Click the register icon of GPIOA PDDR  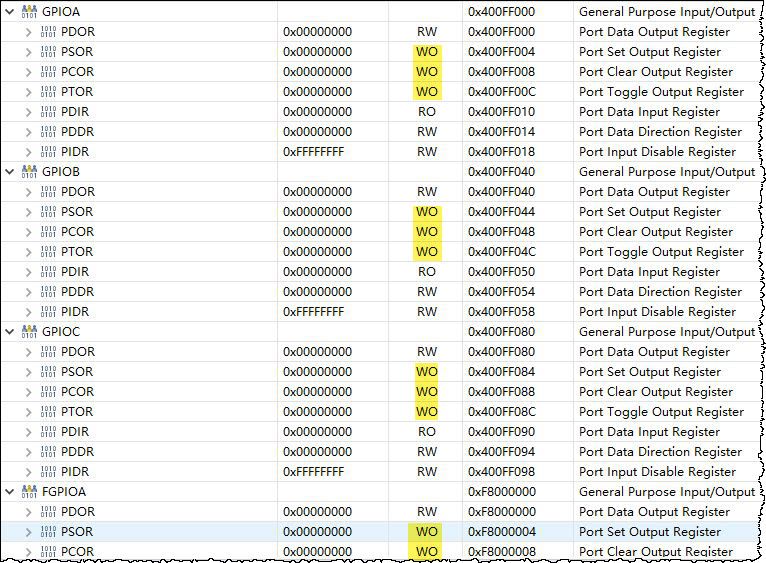(x=48, y=132)
